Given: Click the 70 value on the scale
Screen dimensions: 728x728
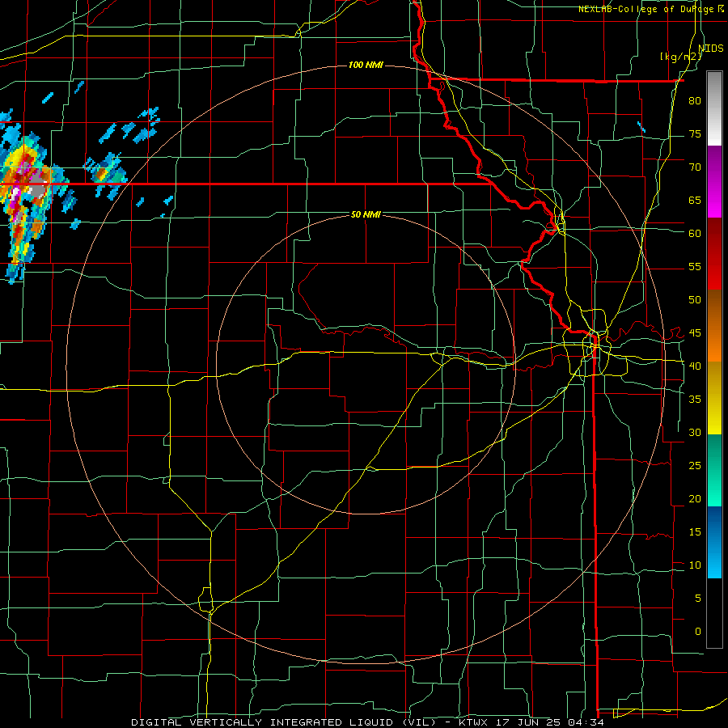Looking at the screenshot, I should click(x=695, y=167).
